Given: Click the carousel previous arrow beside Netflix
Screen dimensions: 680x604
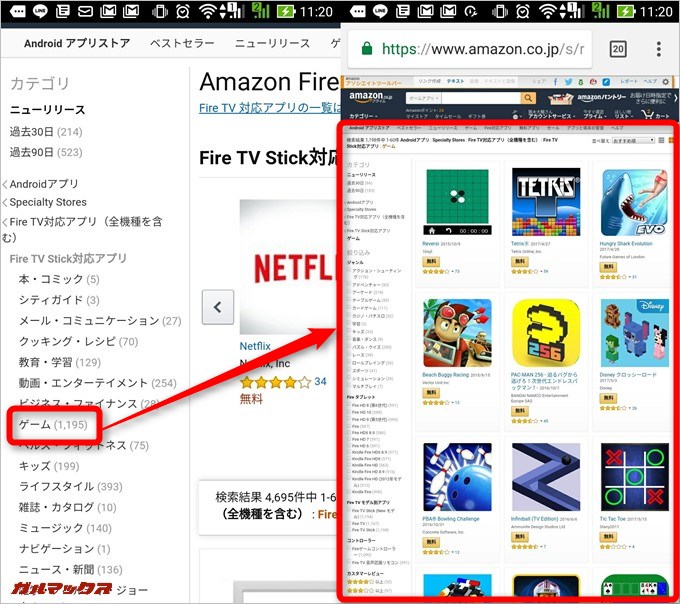Looking at the screenshot, I should 218,307.
